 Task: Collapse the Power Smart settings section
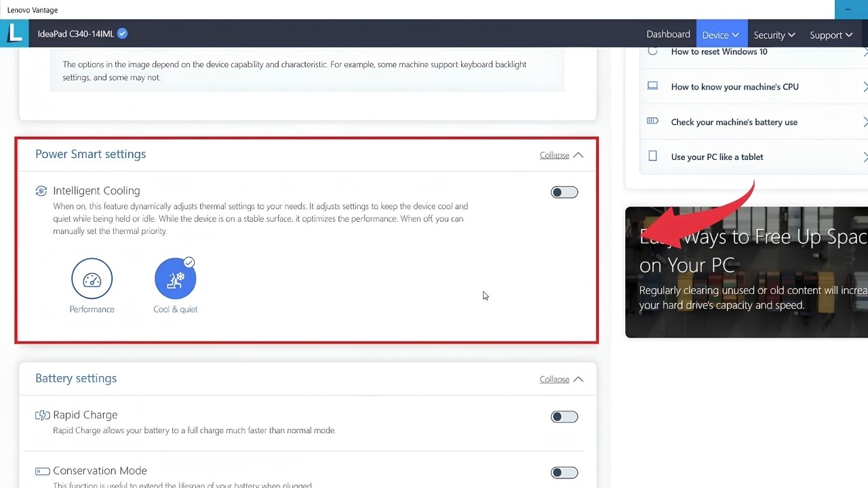click(561, 155)
